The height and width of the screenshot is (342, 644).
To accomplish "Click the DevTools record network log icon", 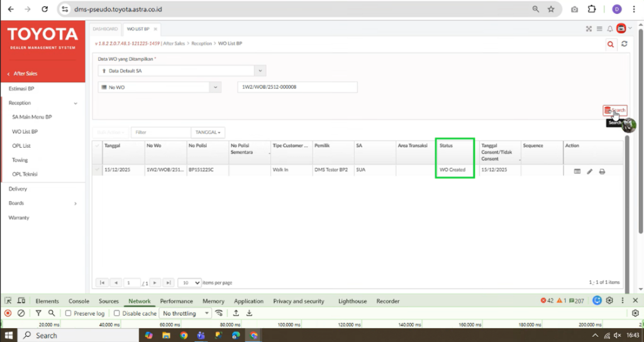I will [x=8, y=313].
